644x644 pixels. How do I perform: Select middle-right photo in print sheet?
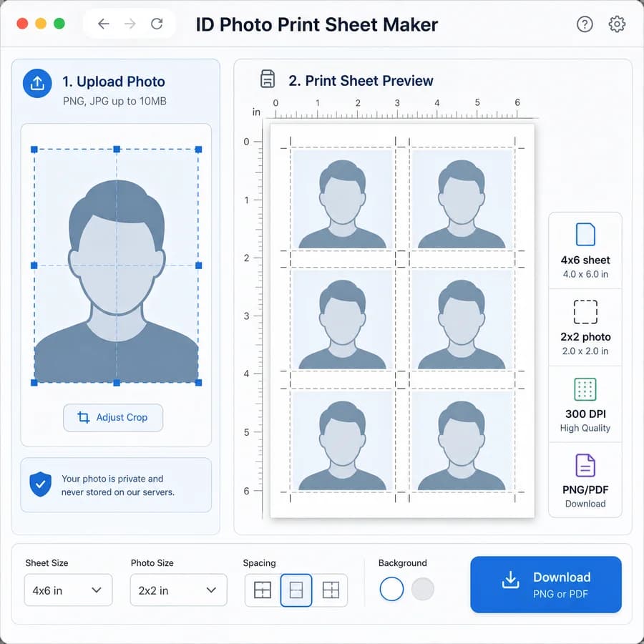pyautogui.click(x=462, y=319)
